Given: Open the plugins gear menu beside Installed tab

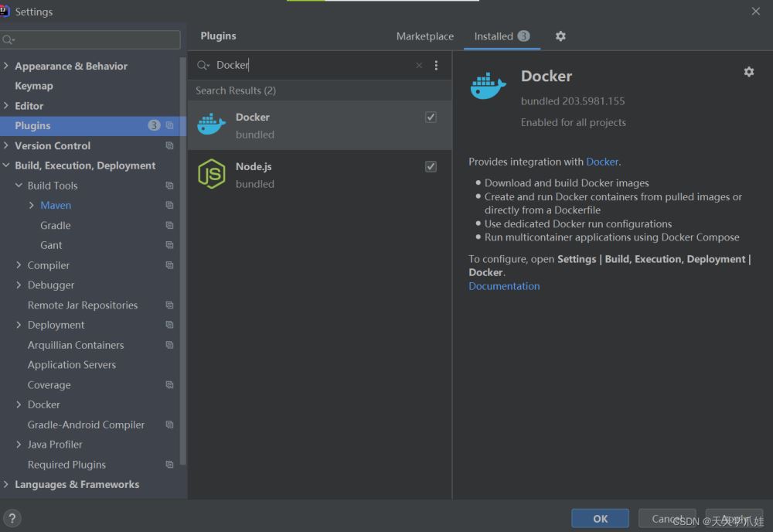Looking at the screenshot, I should (560, 36).
